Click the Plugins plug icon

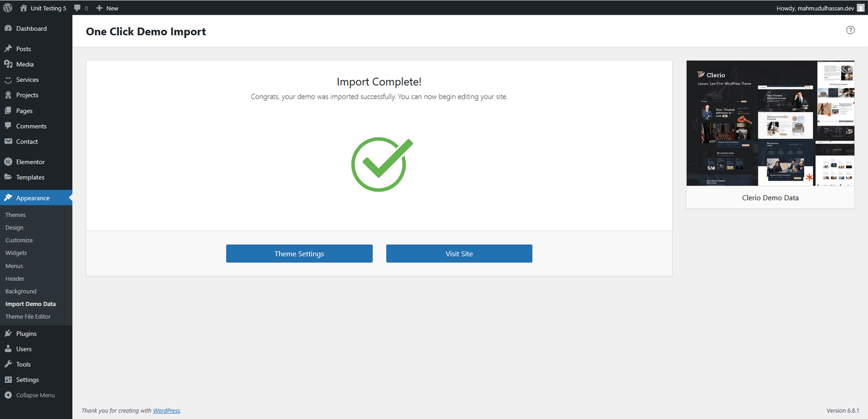8,333
